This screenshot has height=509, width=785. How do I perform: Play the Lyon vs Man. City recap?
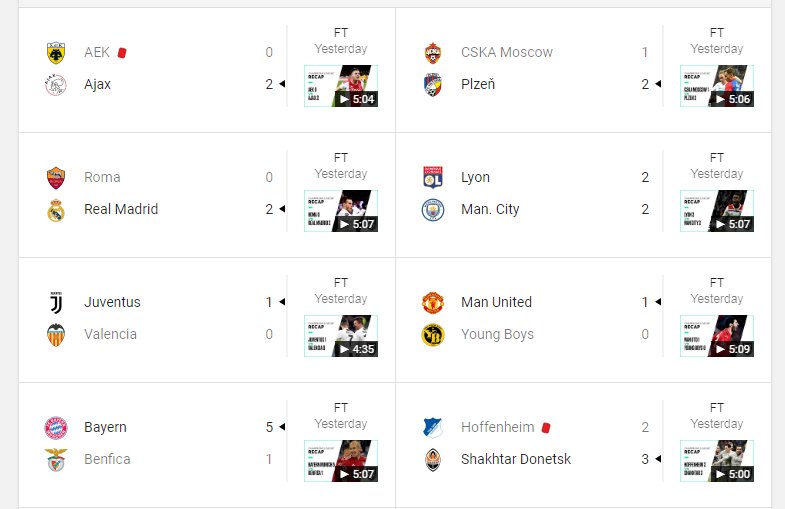tap(717, 211)
